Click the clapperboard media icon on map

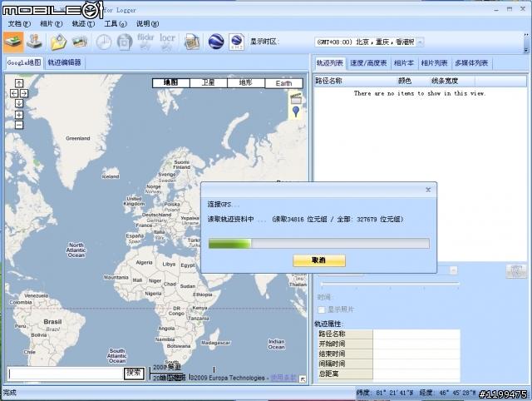(x=296, y=98)
